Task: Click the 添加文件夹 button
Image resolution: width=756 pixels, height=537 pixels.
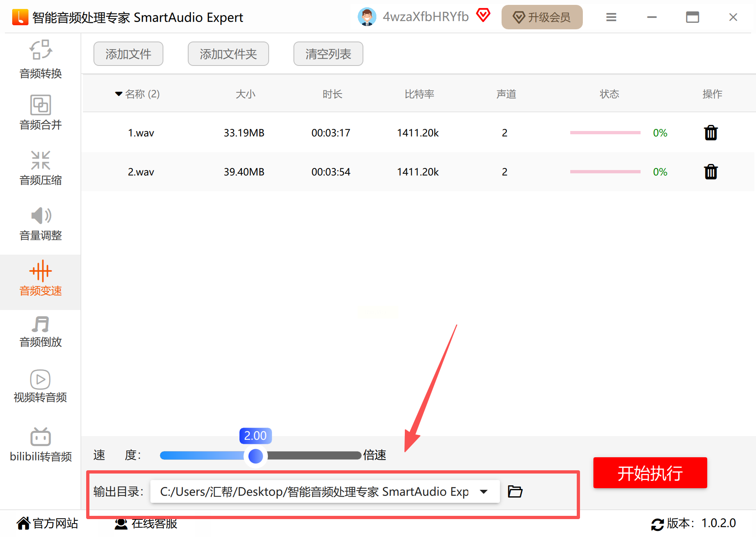Action: (x=228, y=54)
